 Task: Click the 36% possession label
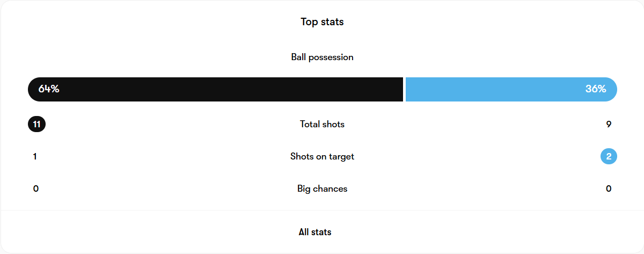click(x=596, y=89)
